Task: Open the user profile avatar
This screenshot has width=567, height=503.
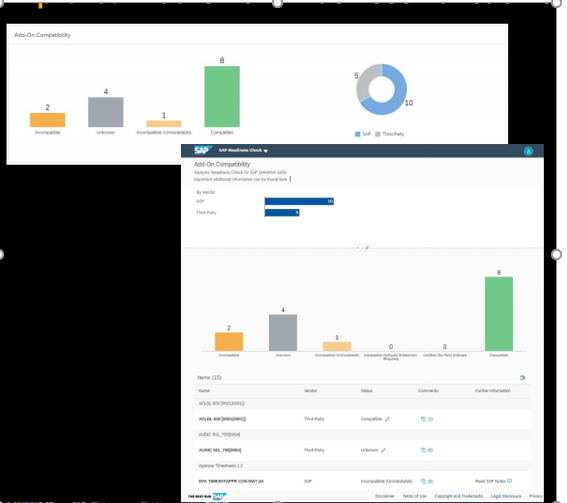Action: [528, 151]
